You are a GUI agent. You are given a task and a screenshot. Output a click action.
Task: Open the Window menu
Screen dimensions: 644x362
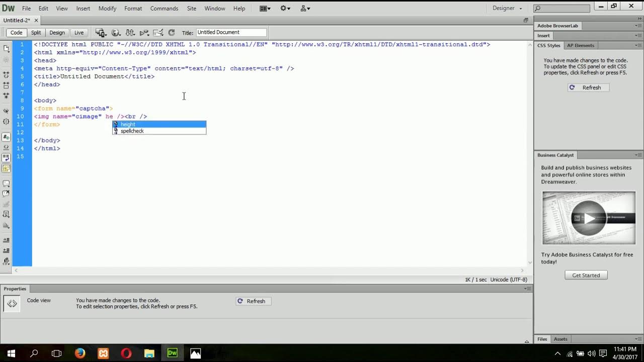tap(215, 9)
